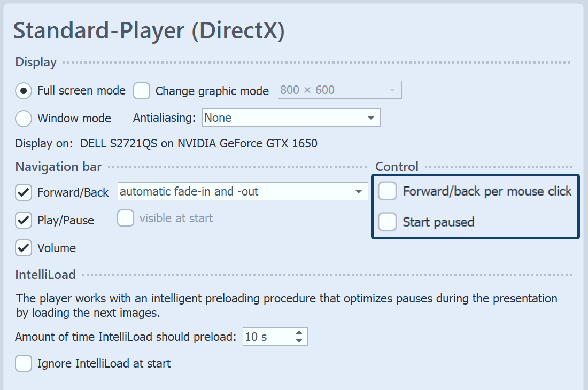Uncheck the Play/Pause checkbox

click(24, 220)
